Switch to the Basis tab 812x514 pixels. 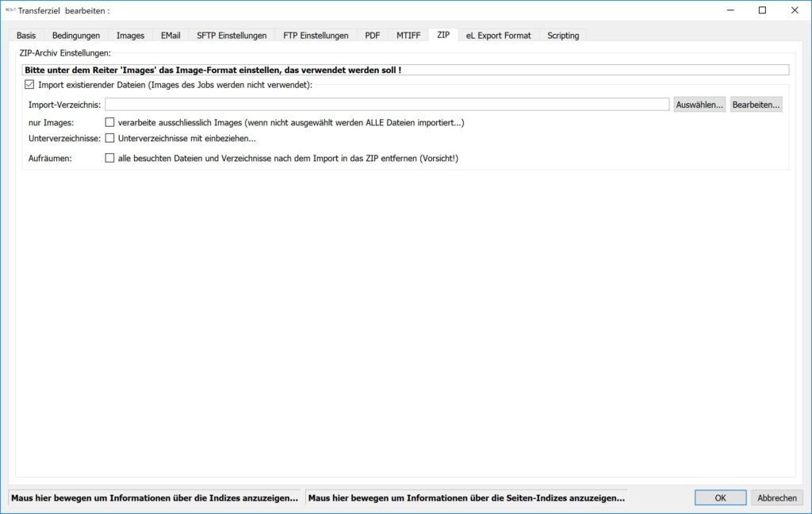(26, 35)
